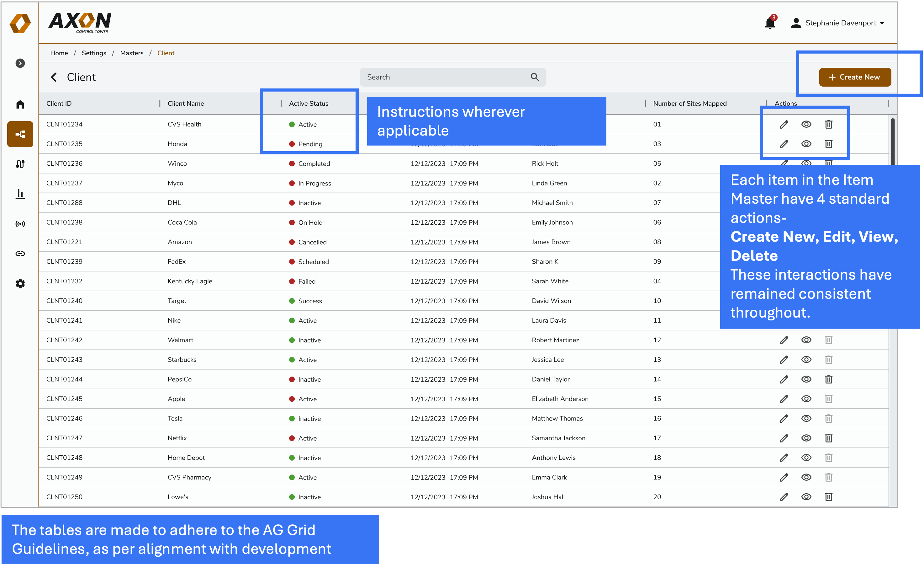Click the Kentucky Eagle cell
924x568 pixels.
[189, 281]
